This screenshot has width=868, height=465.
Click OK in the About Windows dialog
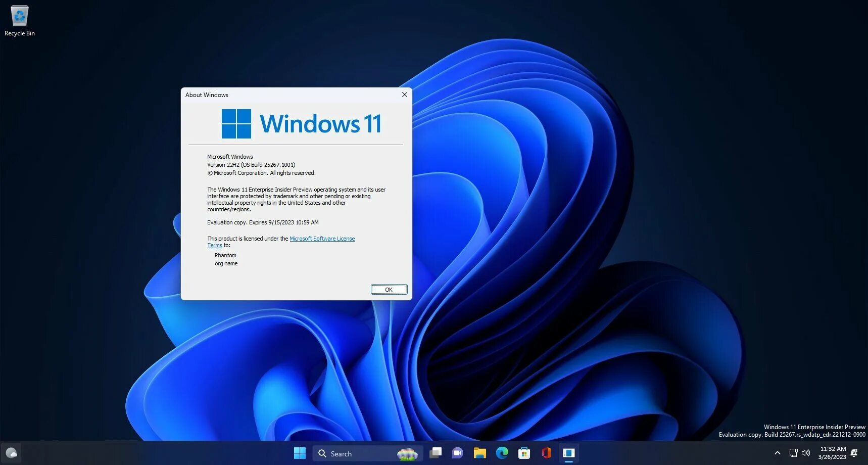(389, 290)
